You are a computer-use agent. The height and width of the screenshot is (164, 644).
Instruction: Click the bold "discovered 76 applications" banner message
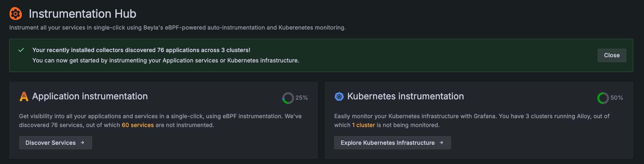click(x=141, y=50)
